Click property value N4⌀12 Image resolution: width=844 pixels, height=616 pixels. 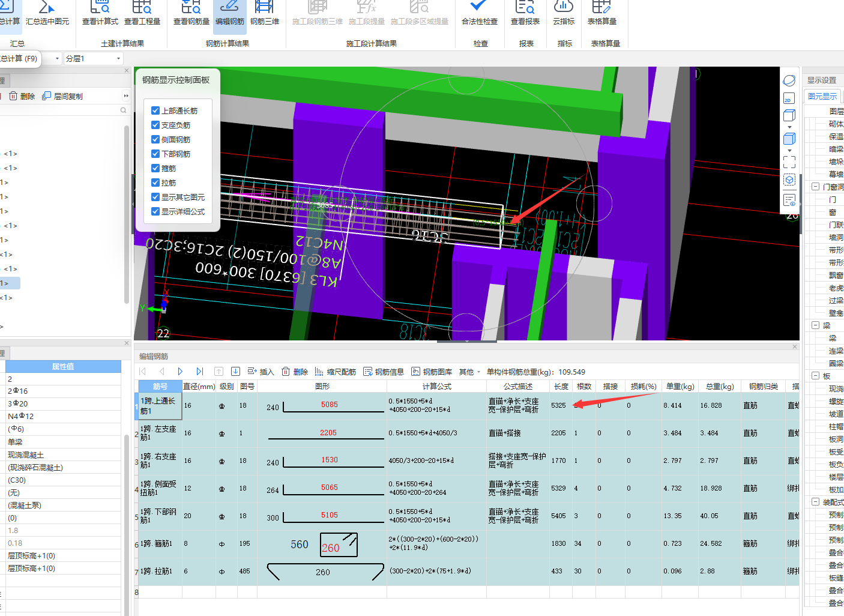point(63,416)
